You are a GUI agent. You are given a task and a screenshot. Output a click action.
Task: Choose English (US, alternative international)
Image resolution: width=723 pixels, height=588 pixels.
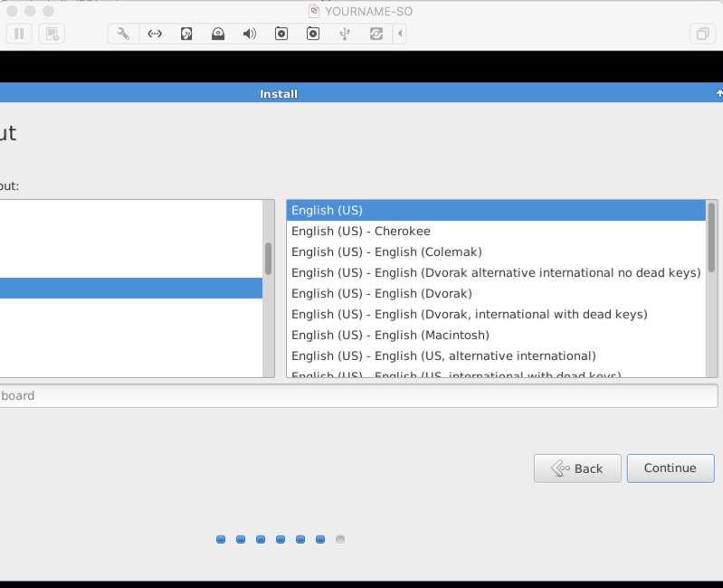pos(496,356)
